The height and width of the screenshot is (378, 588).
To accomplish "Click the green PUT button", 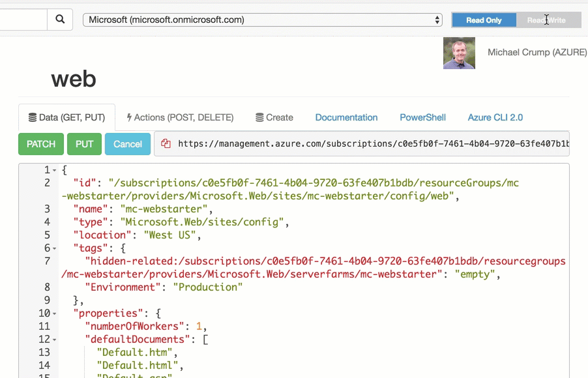I will click(84, 144).
